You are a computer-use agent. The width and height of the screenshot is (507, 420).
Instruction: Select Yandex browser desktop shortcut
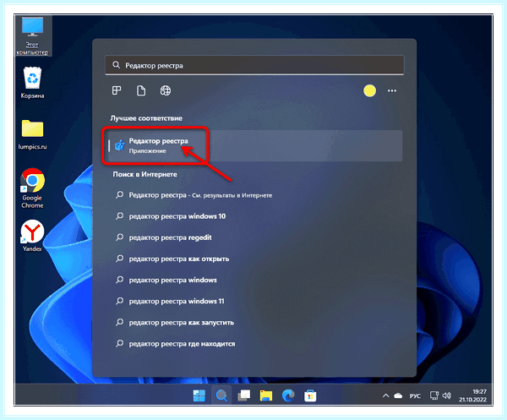point(32,236)
